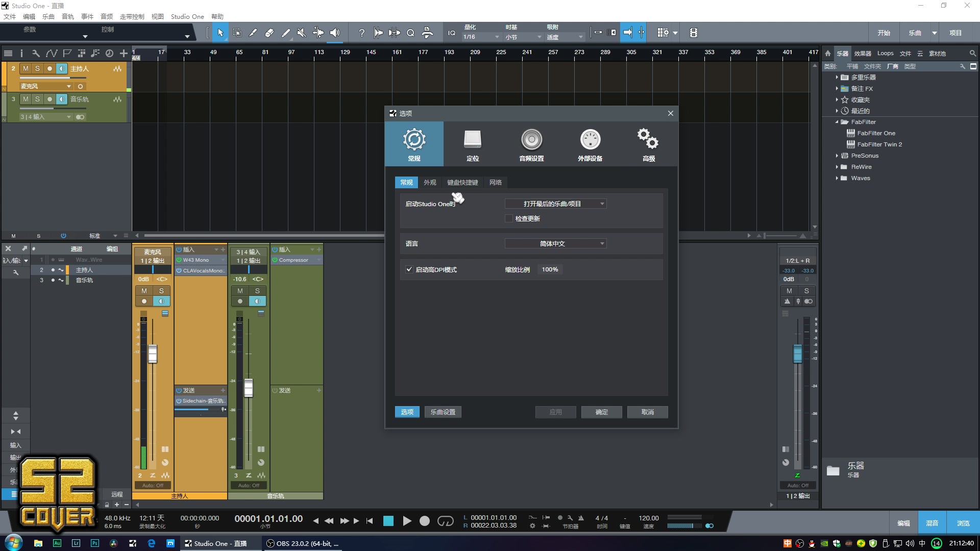Disable the 启动高DPI模式 checkbox
980x551 pixels.
click(409, 269)
